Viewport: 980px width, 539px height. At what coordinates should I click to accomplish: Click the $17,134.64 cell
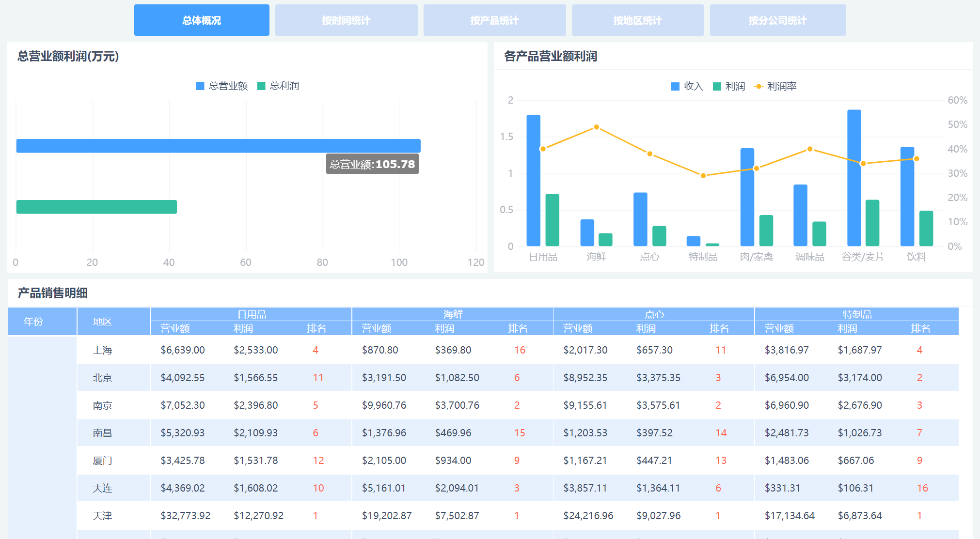coord(790,516)
